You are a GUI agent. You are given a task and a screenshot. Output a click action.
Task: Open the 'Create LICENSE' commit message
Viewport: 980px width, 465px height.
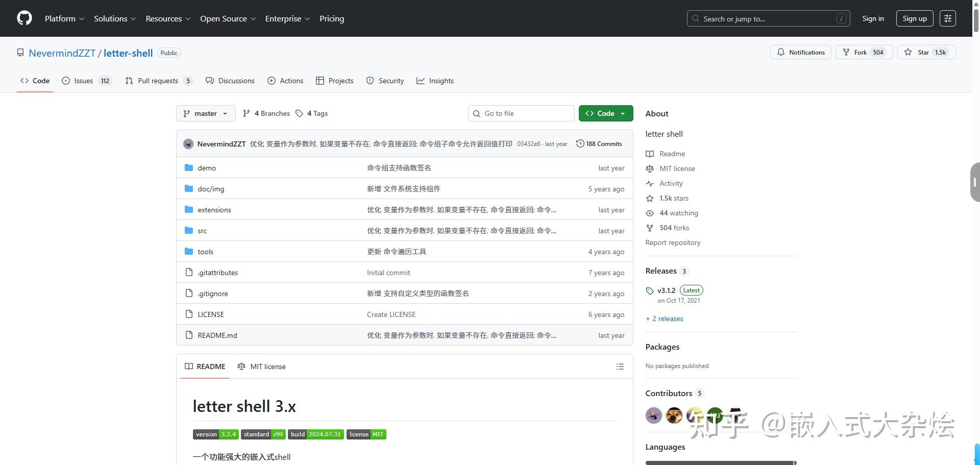tap(391, 314)
